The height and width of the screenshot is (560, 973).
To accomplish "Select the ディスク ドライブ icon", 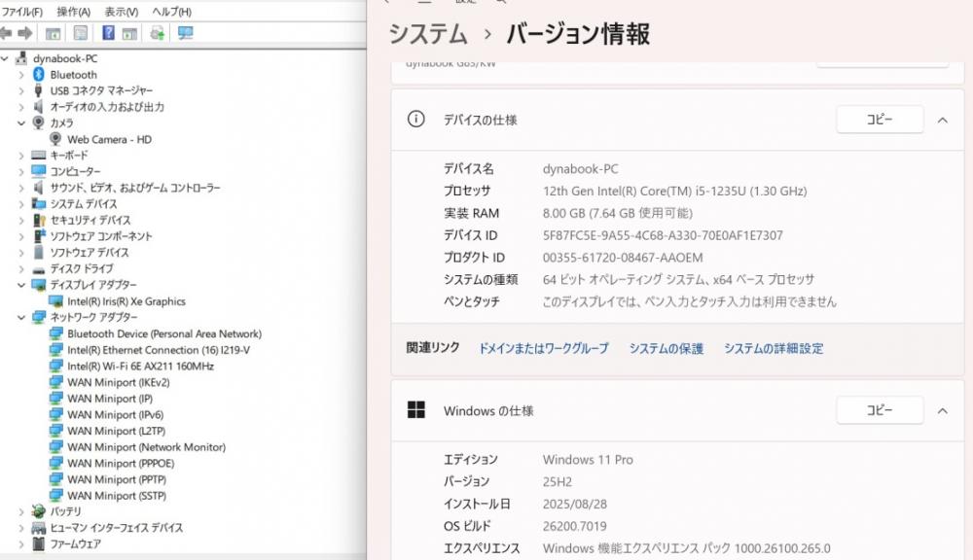I will (x=39, y=269).
